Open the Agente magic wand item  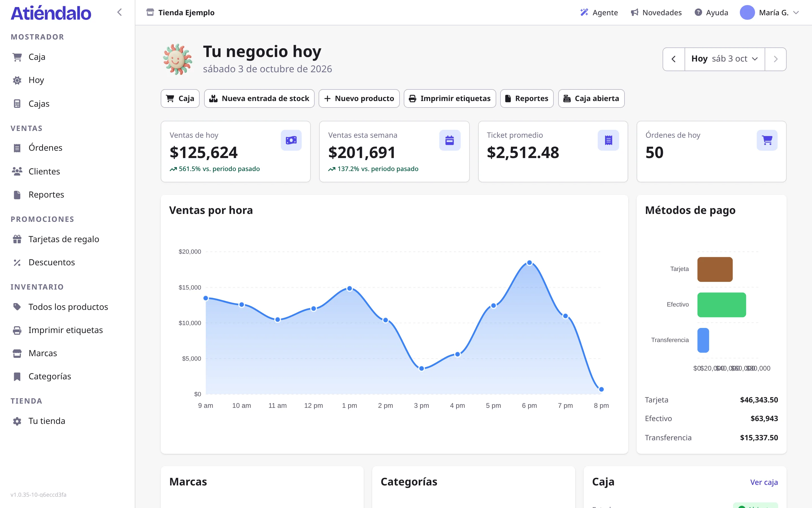[x=599, y=12]
